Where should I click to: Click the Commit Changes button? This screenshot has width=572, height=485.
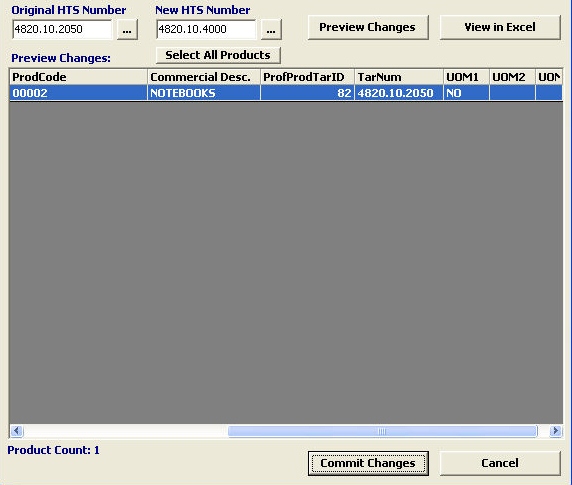pyautogui.click(x=368, y=463)
